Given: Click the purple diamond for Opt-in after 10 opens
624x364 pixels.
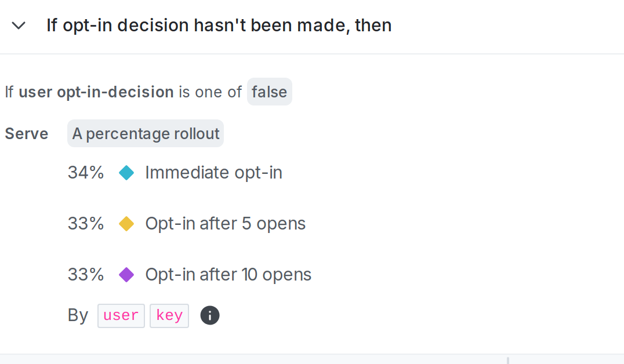Looking at the screenshot, I should click(x=126, y=275).
